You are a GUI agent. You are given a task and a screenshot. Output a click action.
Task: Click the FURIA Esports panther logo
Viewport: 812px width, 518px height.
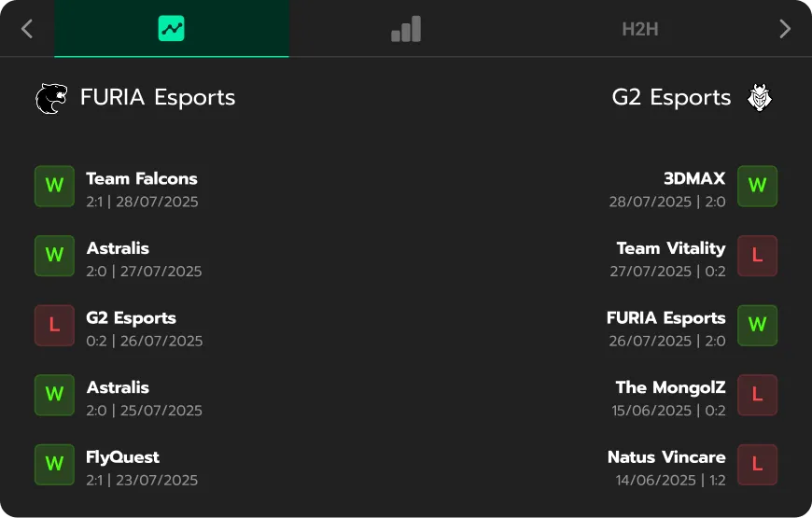(51, 98)
